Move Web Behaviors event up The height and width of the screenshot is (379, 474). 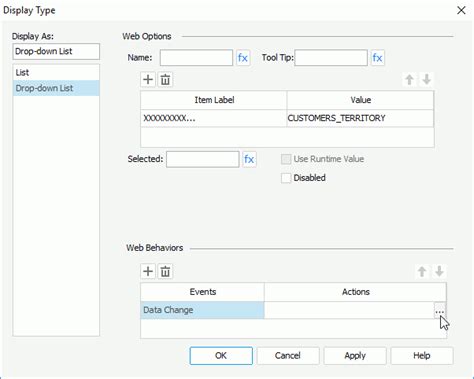pyautogui.click(x=422, y=271)
